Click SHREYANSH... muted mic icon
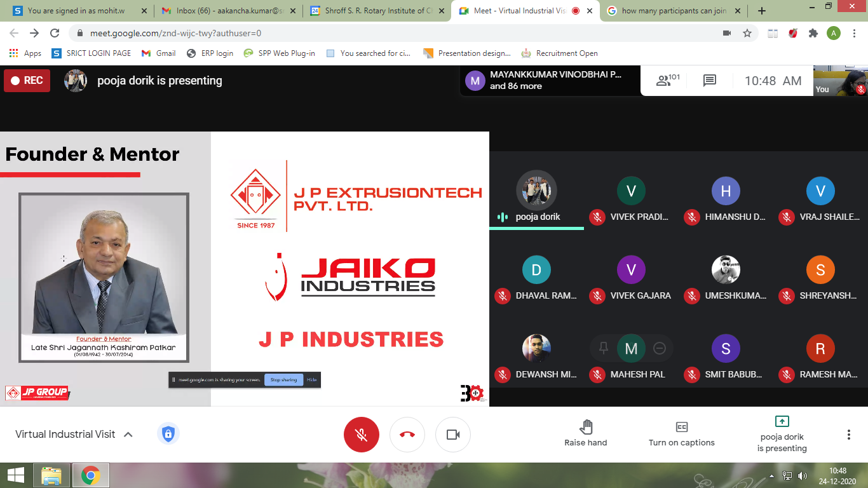The height and width of the screenshot is (488, 868). pos(787,296)
